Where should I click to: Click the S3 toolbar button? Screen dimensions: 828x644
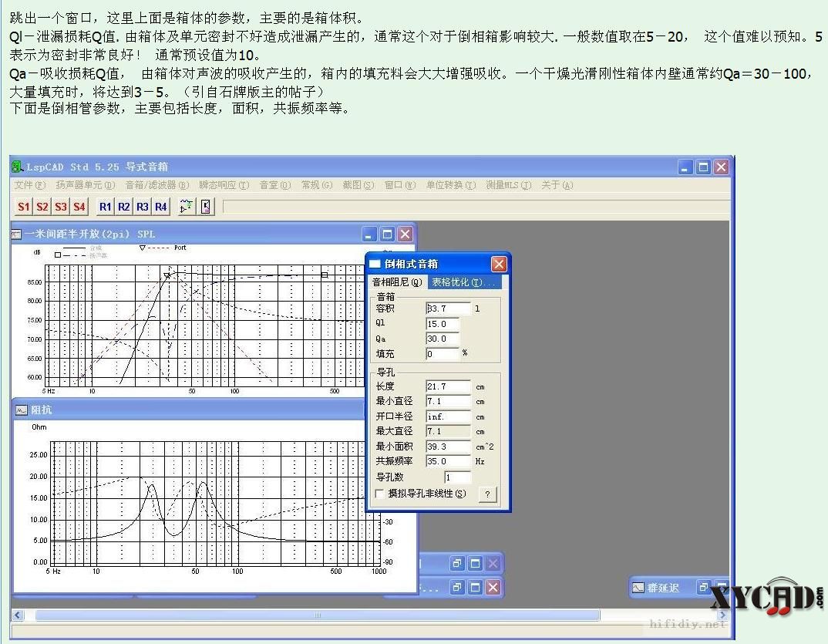pyautogui.click(x=61, y=207)
